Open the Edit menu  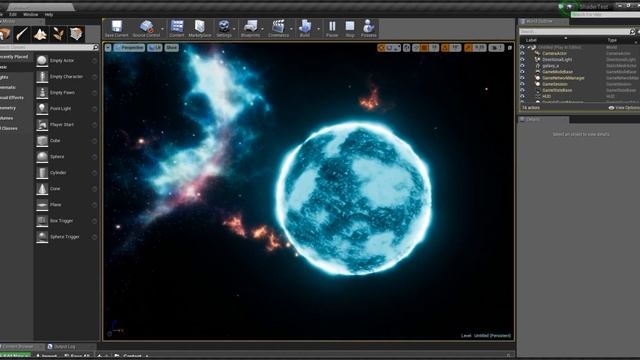[13, 14]
